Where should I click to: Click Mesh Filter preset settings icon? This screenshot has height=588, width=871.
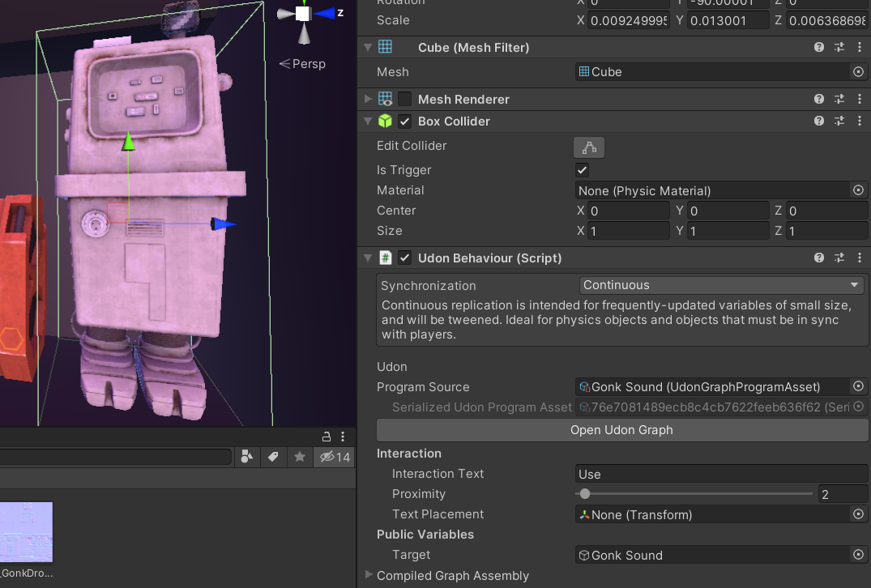pos(839,47)
